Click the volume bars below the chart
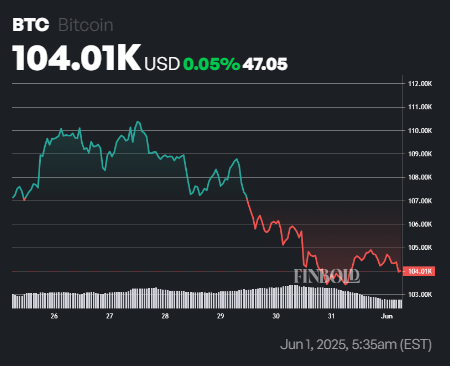 click(x=207, y=297)
